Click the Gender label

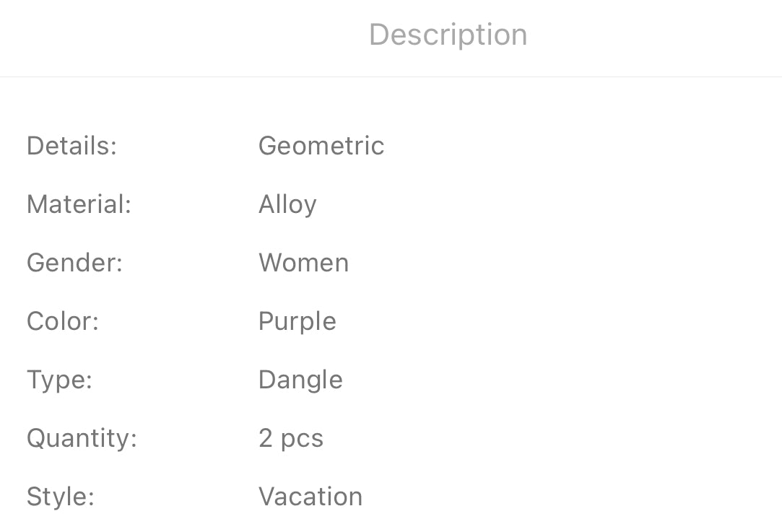[74, 263]
